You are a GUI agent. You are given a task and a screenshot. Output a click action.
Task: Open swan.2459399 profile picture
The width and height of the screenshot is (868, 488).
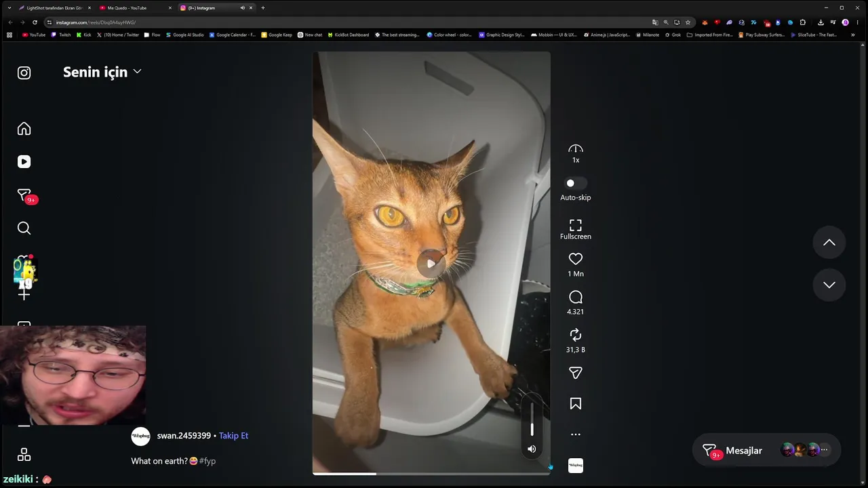[x=140, y=436]
